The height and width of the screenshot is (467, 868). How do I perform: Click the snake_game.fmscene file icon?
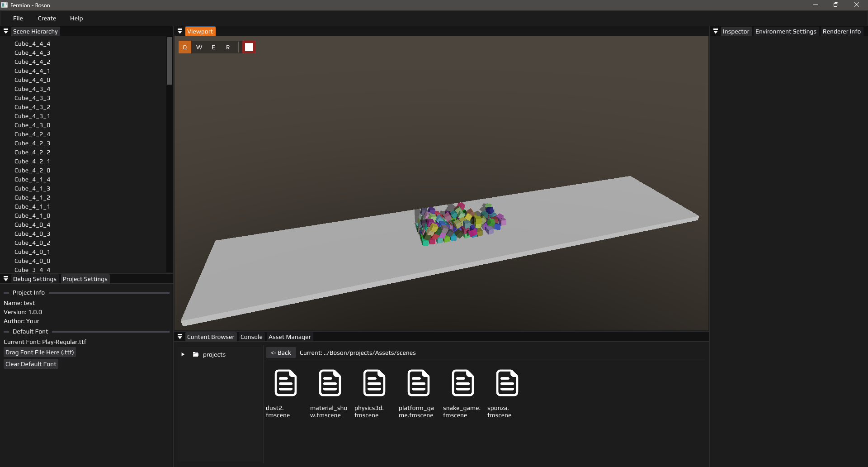463,383
